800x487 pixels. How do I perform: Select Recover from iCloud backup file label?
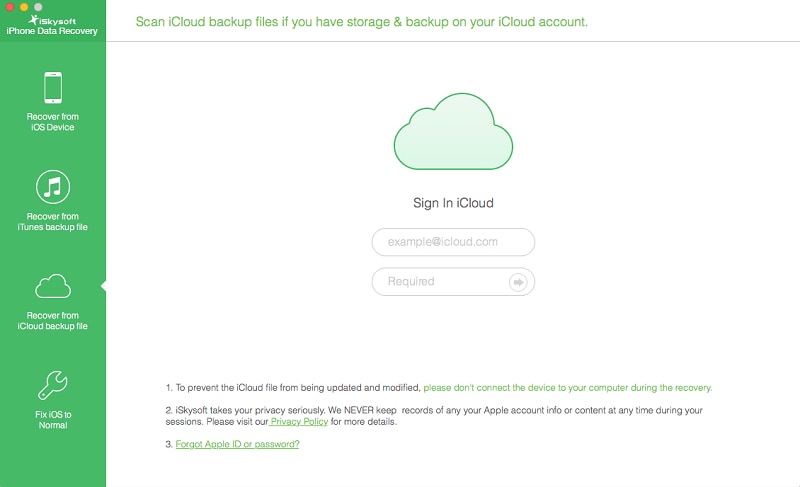point(53,321)
